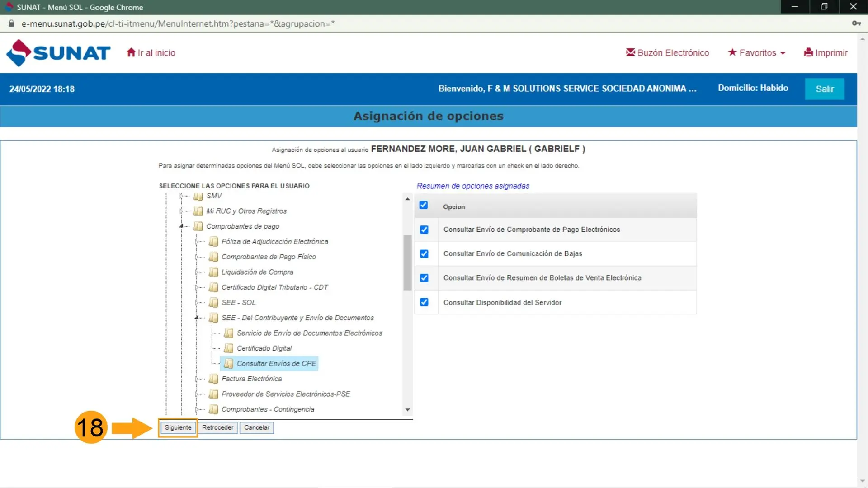
Task: Expand the Comprobantes - Contingencia tree node
Action: pyautogui.click(x=197, y=409)
